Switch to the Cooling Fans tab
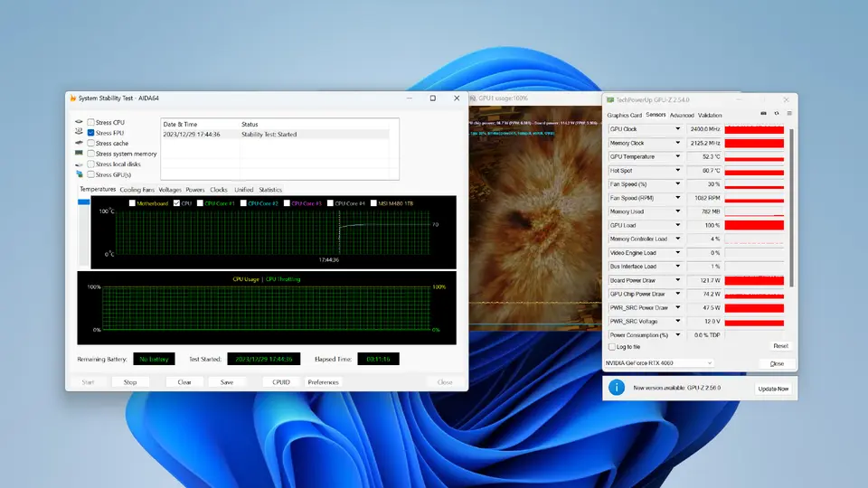 click(137, 189)
